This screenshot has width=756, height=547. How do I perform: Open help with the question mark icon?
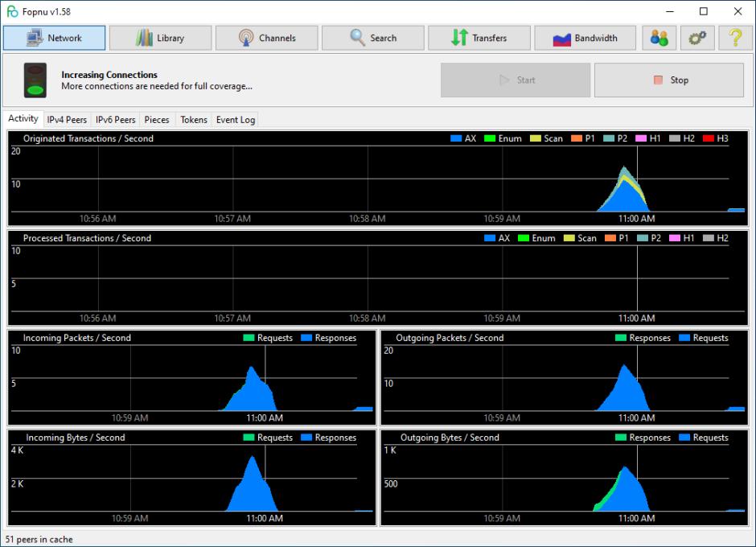(735, 38)
